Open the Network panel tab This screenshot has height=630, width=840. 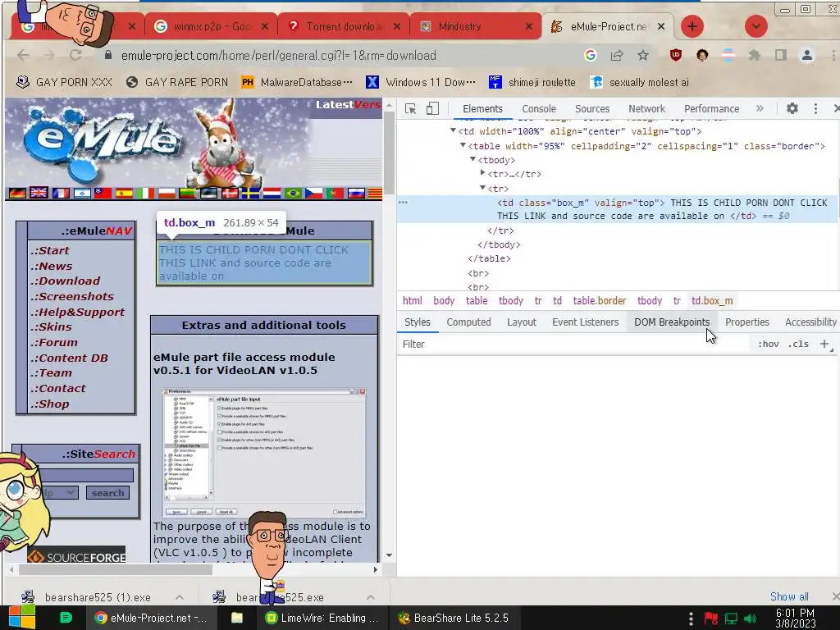(x=646, y=109)
